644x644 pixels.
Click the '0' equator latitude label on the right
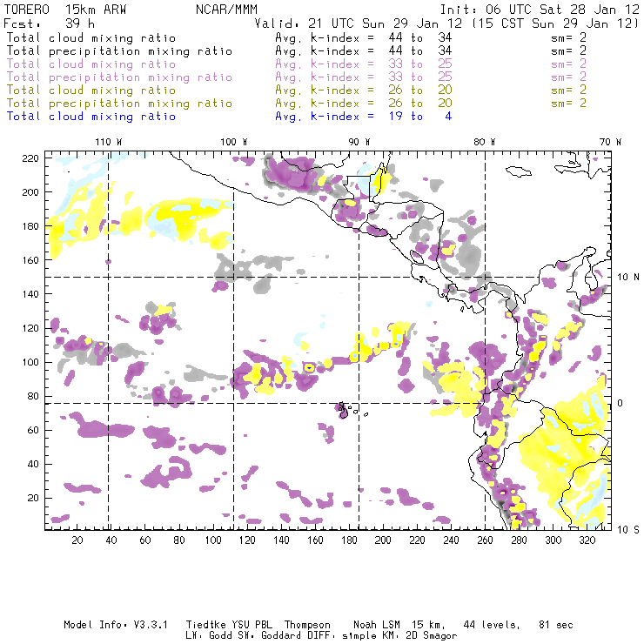click(621, 403)
